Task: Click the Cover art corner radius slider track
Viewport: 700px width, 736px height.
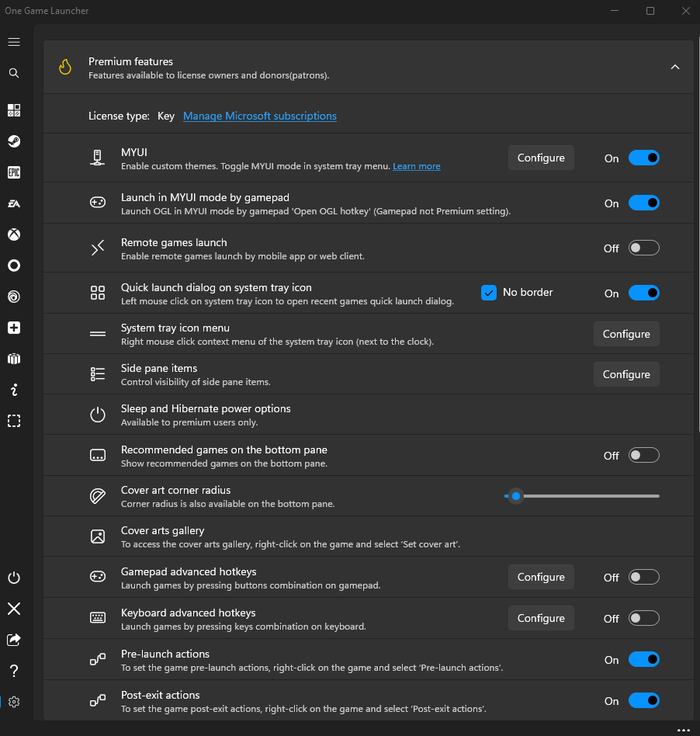Action: [582, 496]
